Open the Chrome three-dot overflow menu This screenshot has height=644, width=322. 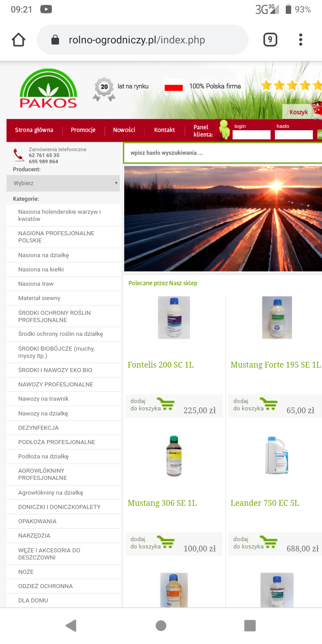coord(301,40)
